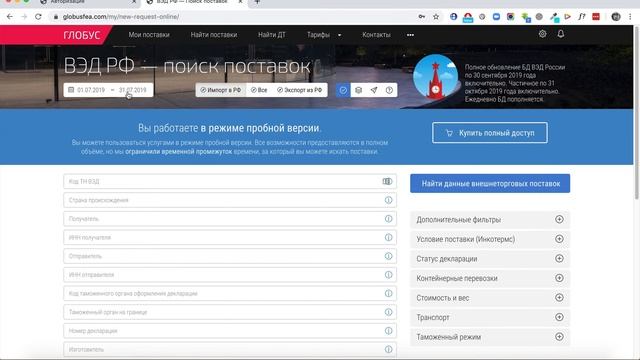Click Найти данные внешнеторговых поставок button
Viewport: 640px width, 360px height.
pyautogui.click(x=490, y=184)
